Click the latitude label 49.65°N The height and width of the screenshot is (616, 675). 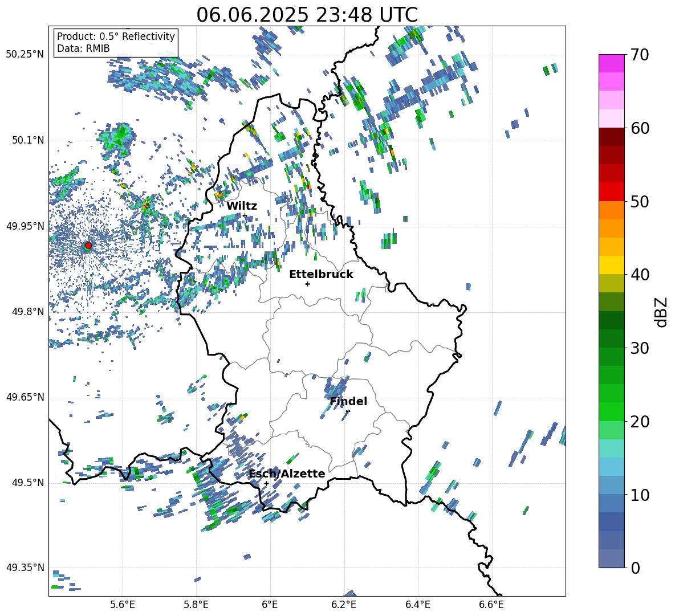[25, 397]
